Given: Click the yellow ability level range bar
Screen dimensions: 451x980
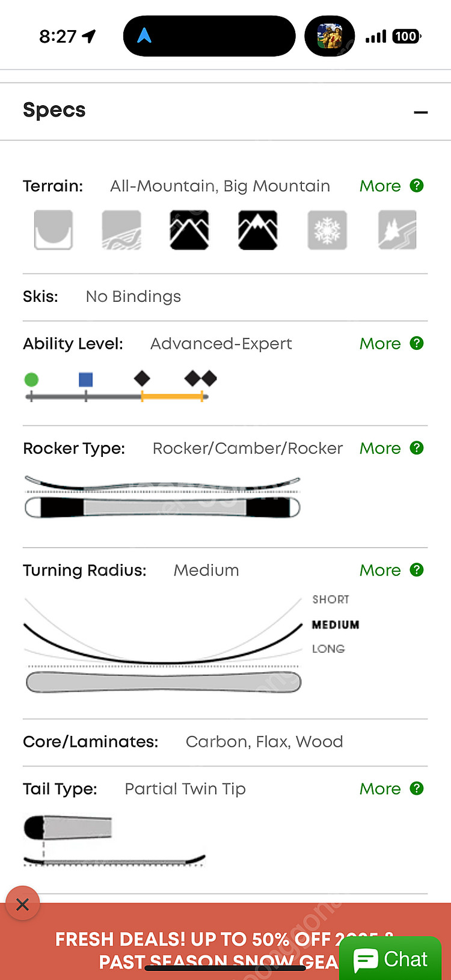Looking at the screenshot, I should pos(172,397).
